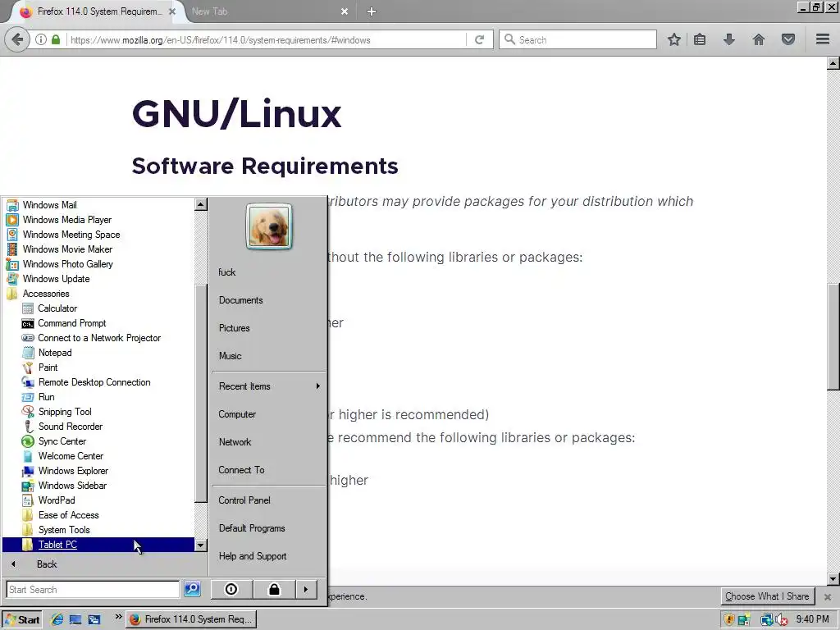The image size is (840, 630).
Task: Click Choose What I Share button
Action: tap(767, 596)
